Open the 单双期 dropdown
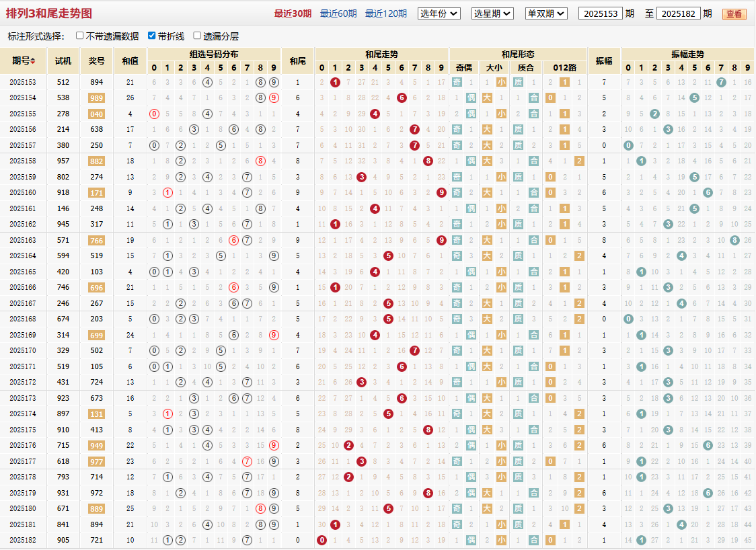 point(546,13)
